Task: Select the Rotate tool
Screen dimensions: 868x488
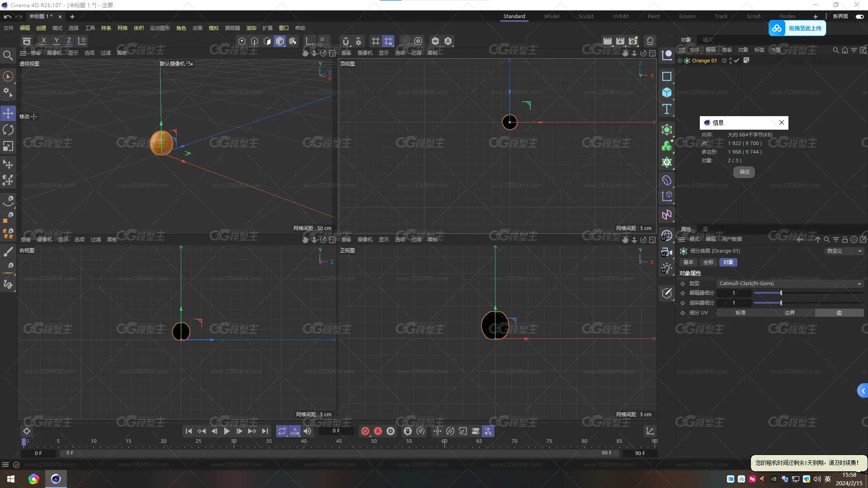Action: (x=8, y=130)
